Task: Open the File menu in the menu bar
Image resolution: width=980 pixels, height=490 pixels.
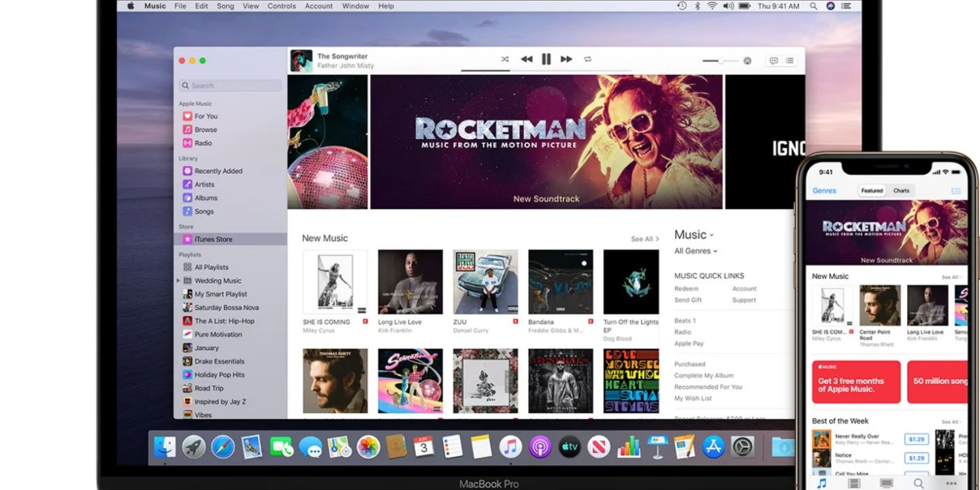Action: coord(180,6)
